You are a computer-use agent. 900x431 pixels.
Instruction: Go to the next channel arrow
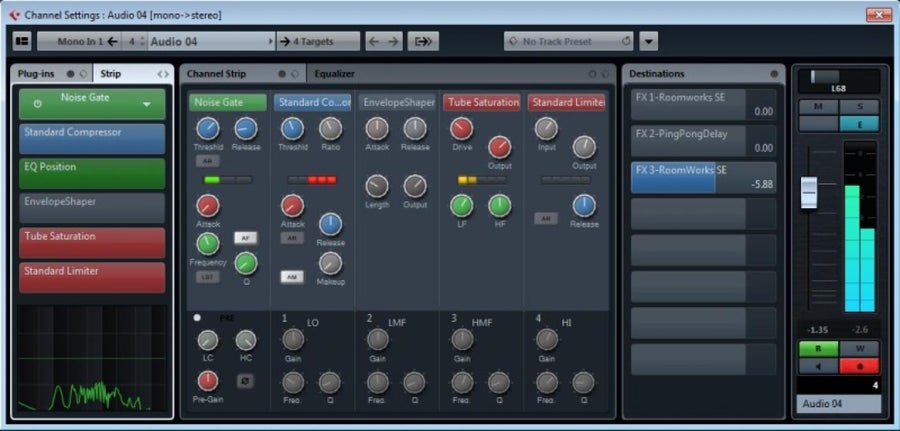[x=393, y=41]
